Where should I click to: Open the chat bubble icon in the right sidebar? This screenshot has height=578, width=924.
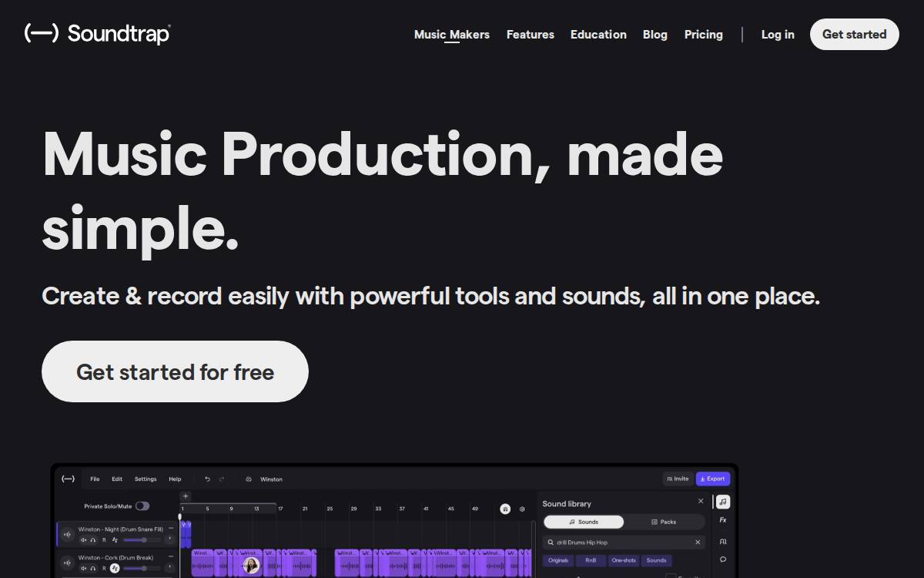[x=723, y=560]
